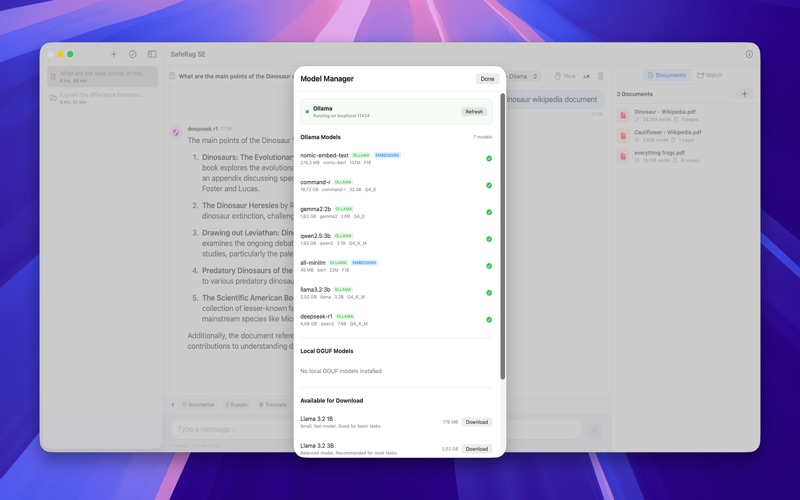The image size is (800, 500).
Task: Click green checkmark for command-r model
Action: 489,185
